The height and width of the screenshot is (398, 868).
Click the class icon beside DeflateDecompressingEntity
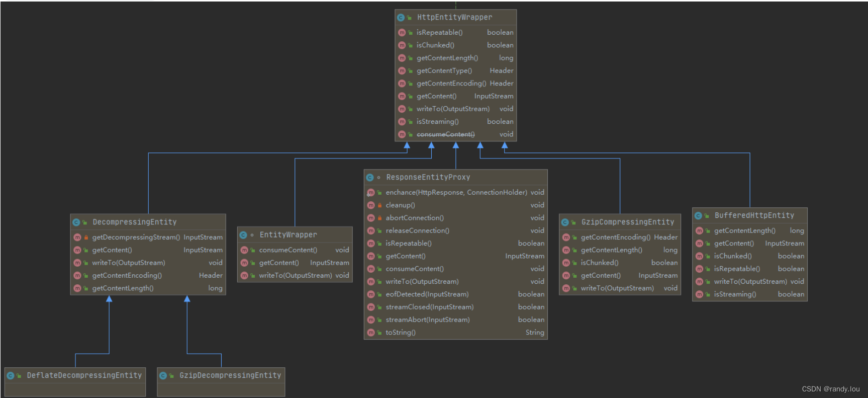[11, 376]
